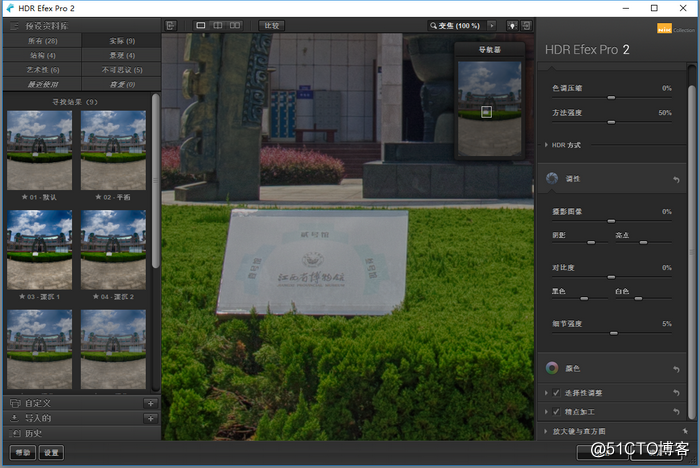The width and height of the screenshot is (700, 468).
Task: Select split preview view mode icon
Action: click(218, 25)
